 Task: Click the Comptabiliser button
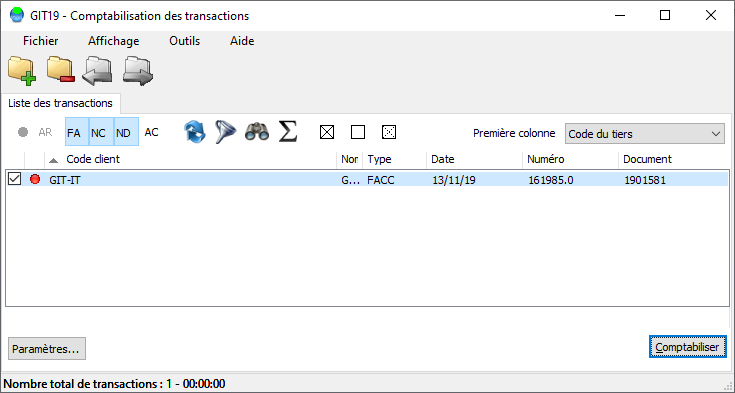[688, 347]
